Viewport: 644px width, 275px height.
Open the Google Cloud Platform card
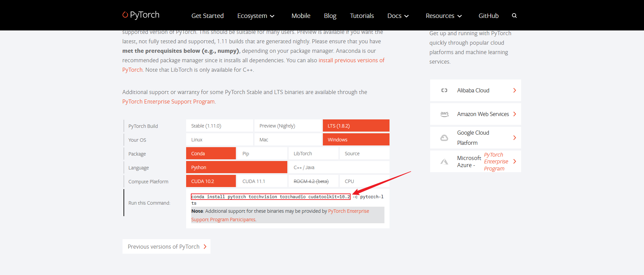(x=475, y=138)
